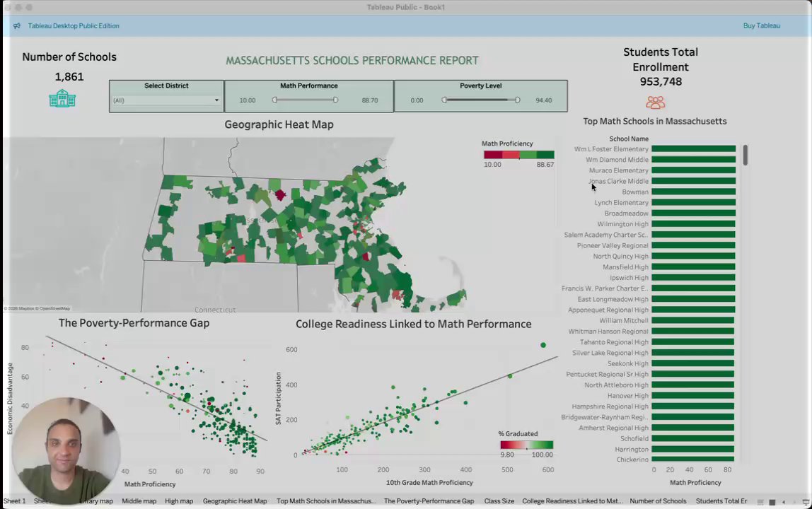Click the megaphone icon beside Tableau Desktop Public Edition
The image size is (812, 509).
(16, 26)
